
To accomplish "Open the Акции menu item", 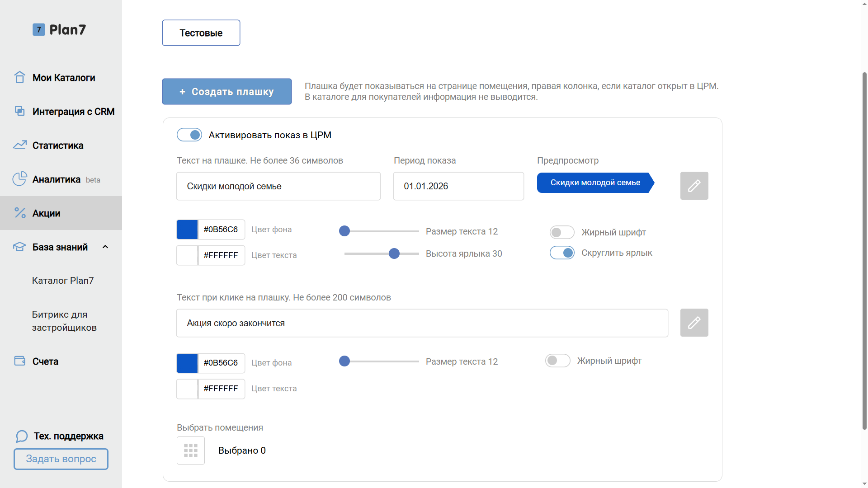I will (46, 213).
